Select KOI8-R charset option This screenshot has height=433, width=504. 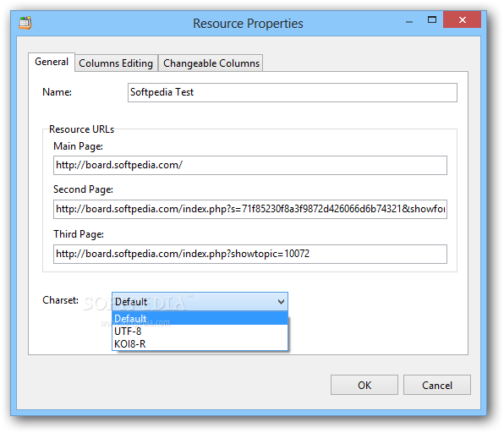coord(200,343)
